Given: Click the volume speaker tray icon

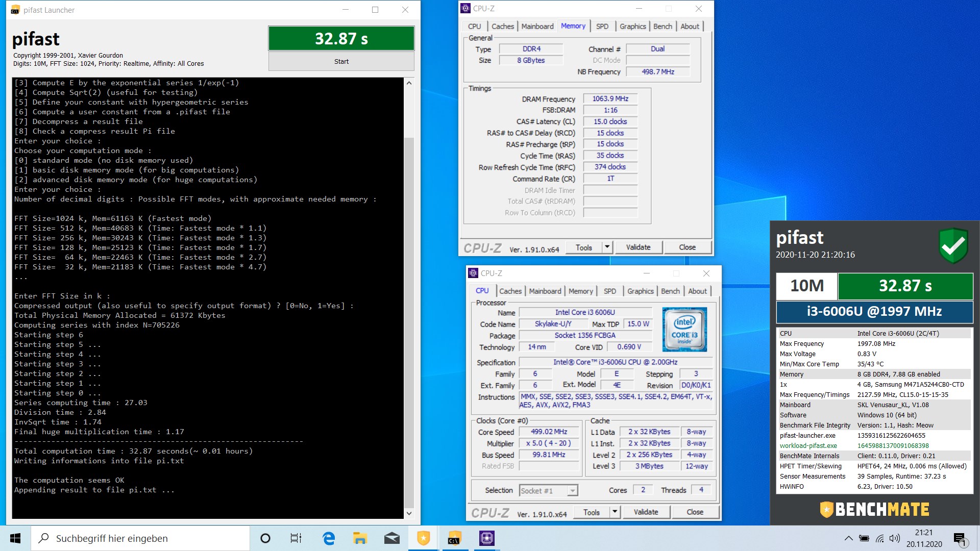Looking at the screenshot, I should coord(894,538).
